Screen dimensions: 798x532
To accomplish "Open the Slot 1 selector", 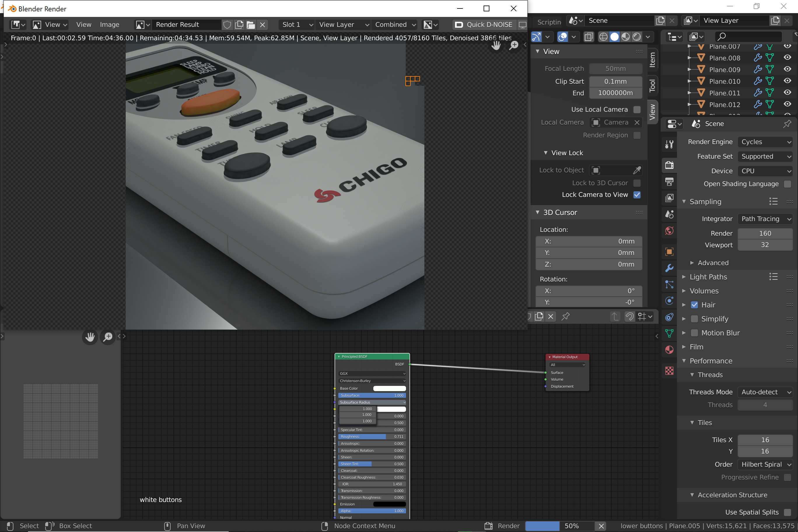I will click(x=297, y=24).
